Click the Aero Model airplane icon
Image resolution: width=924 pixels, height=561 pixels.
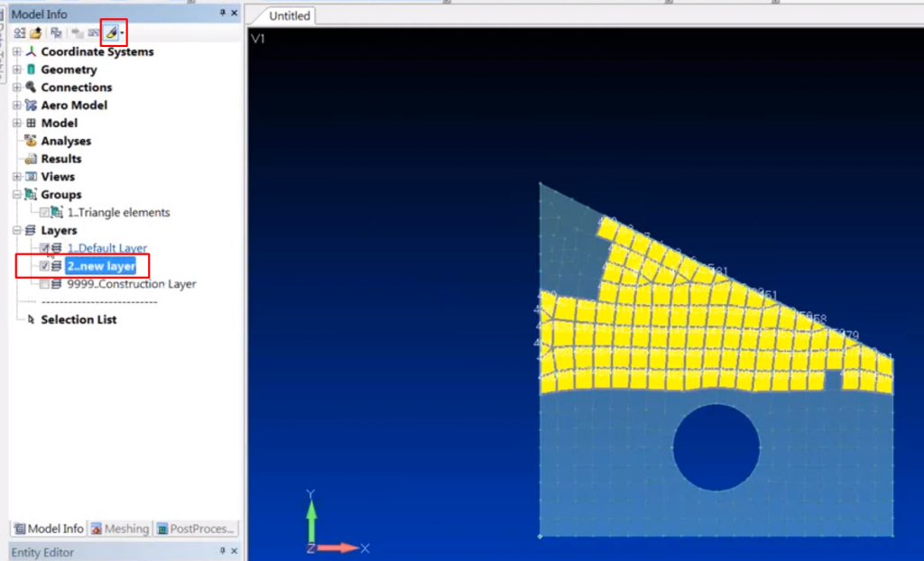click(x=32, y=106)
